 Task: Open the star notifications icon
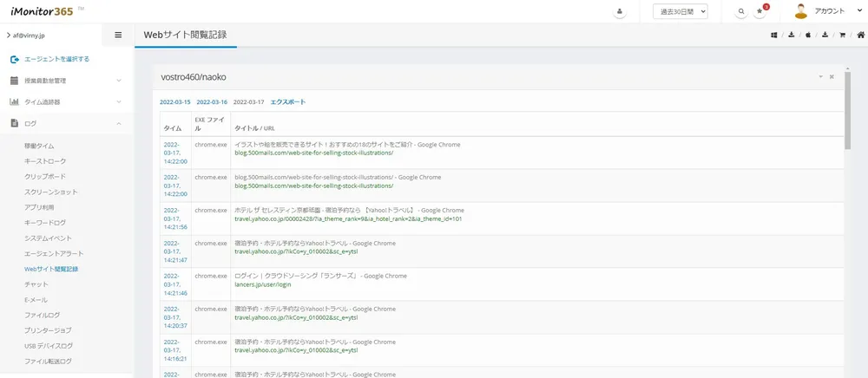coord(759,11)
